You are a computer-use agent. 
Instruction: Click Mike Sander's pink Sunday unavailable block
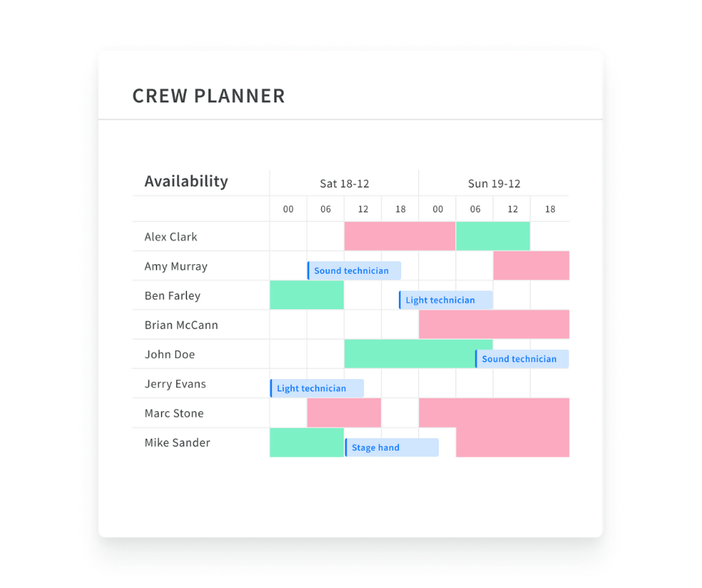tap(512, 442)
